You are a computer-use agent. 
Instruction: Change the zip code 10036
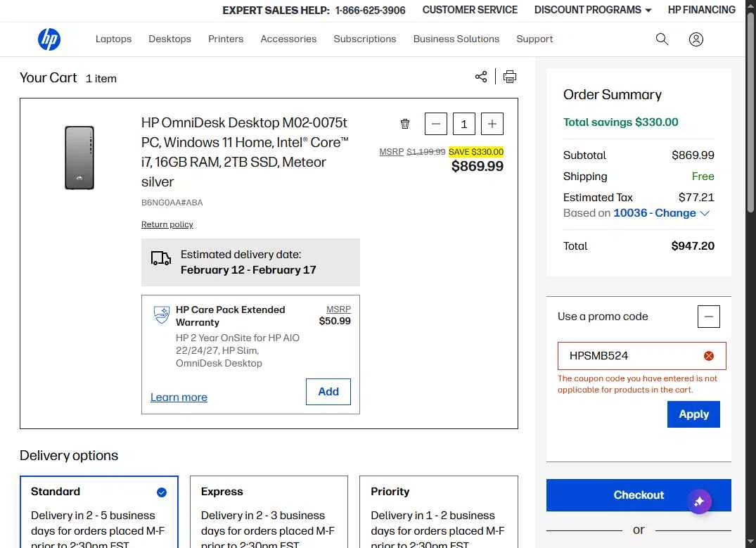click(x=661, y=213)
